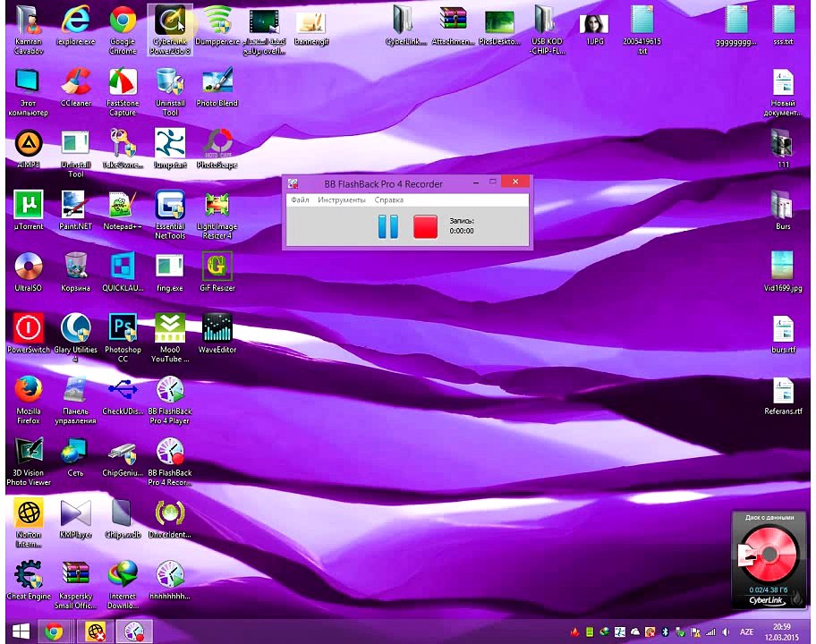Image resolution: width=816 pixels, height=644 pixels.
Task: Select the Mozilla Firefox desktop icon
Action: point(29,400)
